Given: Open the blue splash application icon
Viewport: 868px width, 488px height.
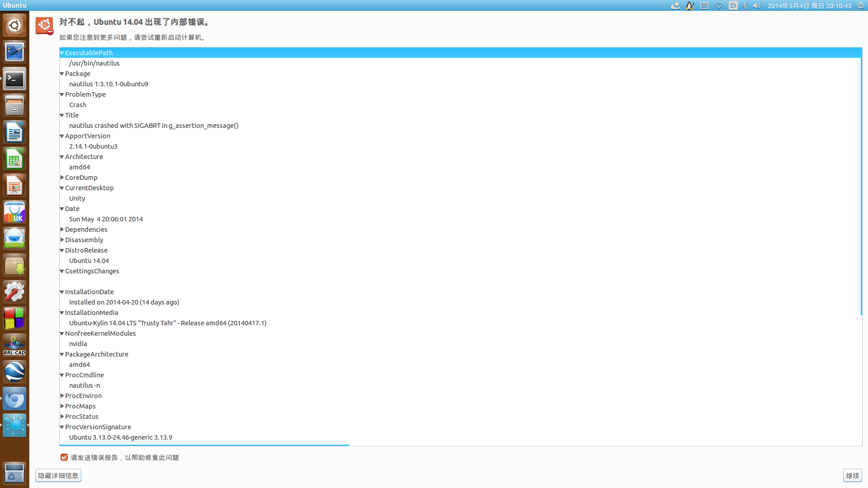Looking at the screenshot, I should coord(14,425).
